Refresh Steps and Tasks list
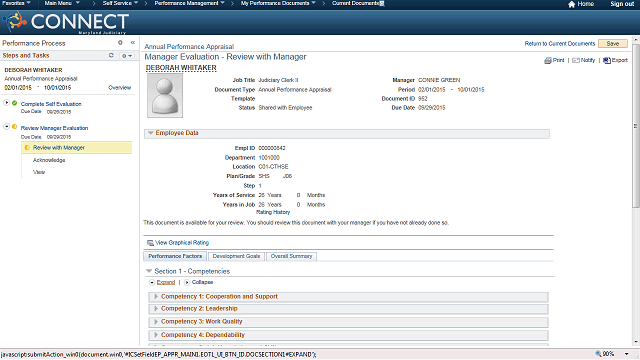The image size is (640, 360). (111, 55)
